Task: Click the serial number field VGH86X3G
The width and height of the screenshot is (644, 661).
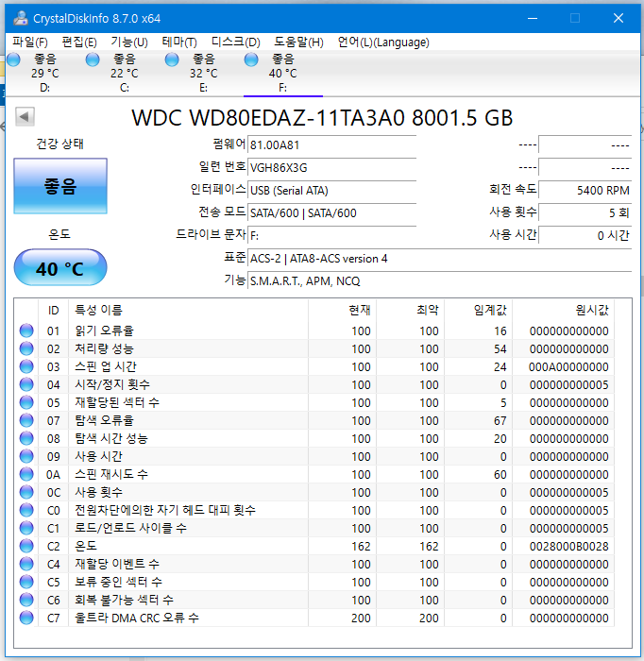Action: point(332,168)
